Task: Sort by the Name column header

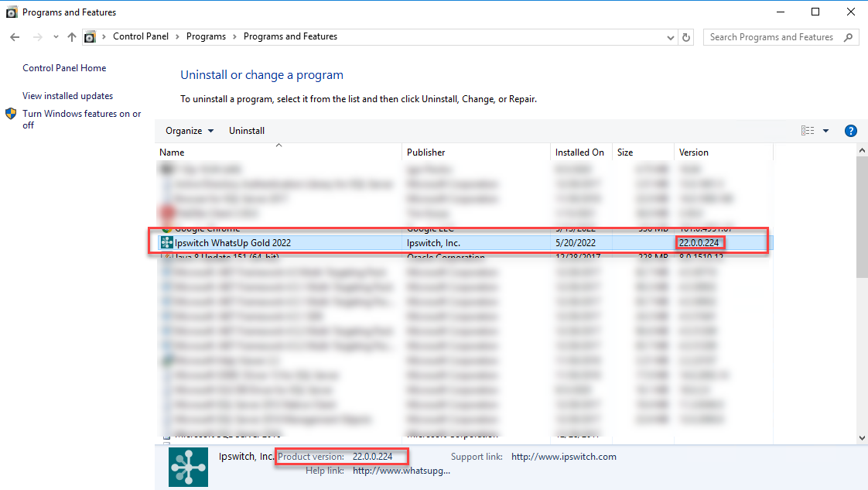Action: [279, 152]
